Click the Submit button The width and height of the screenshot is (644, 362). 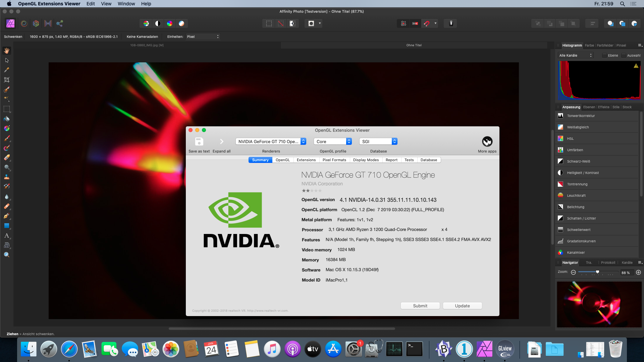pos(420,306)
